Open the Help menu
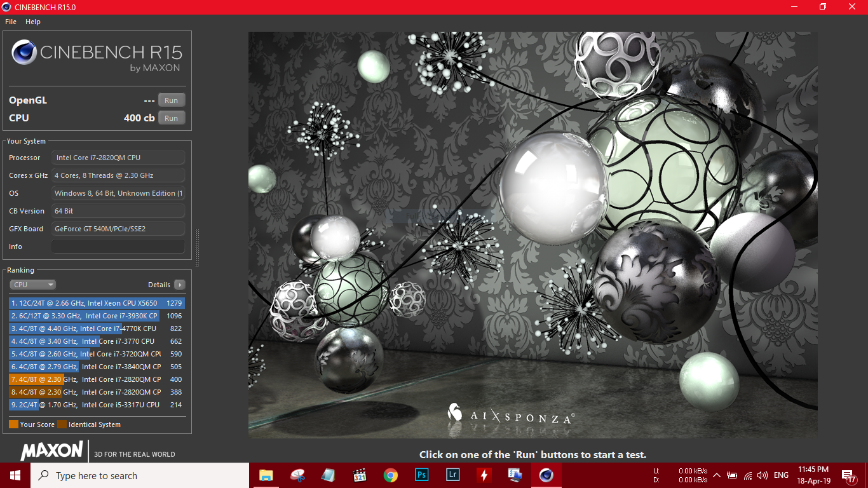The height and width of the screenshot is (488, 868). [x=33, y=22]
